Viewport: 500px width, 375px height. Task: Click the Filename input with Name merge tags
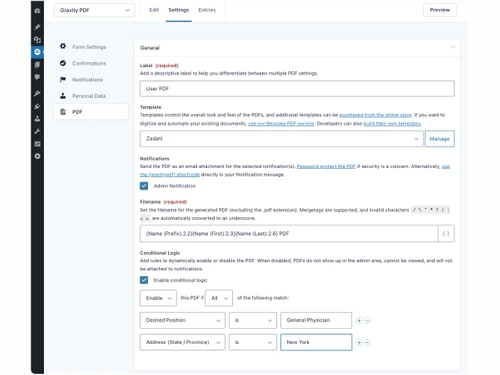[289, 234]
